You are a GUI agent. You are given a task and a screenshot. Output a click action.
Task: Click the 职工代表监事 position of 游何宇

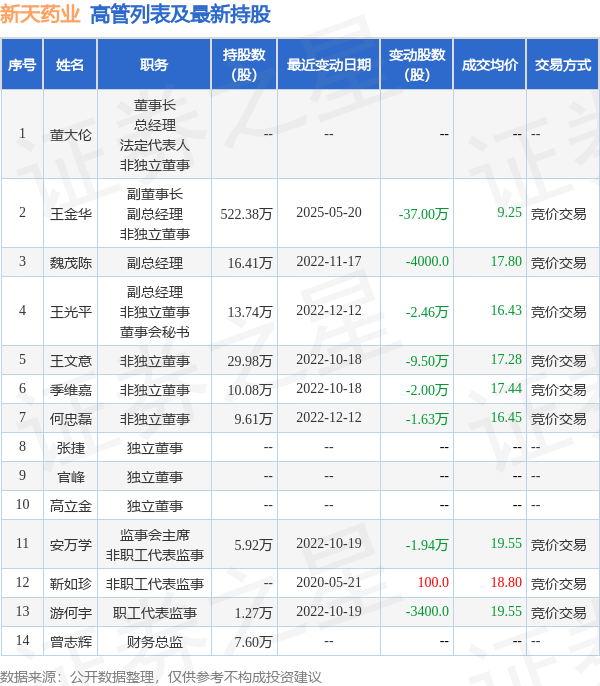(154, 612)
